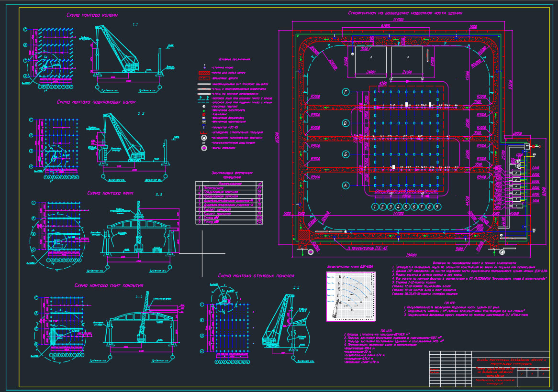The height and width of the screenshot is (392, 558).
Task: Click the 'Гардеробная женская' table row
Action: click(229, 196)
